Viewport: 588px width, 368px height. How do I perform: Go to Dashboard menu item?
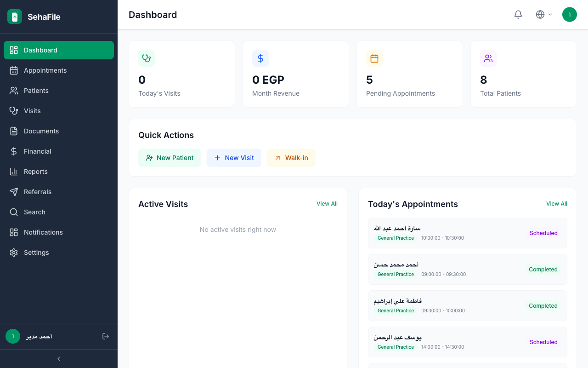(59, 50)
